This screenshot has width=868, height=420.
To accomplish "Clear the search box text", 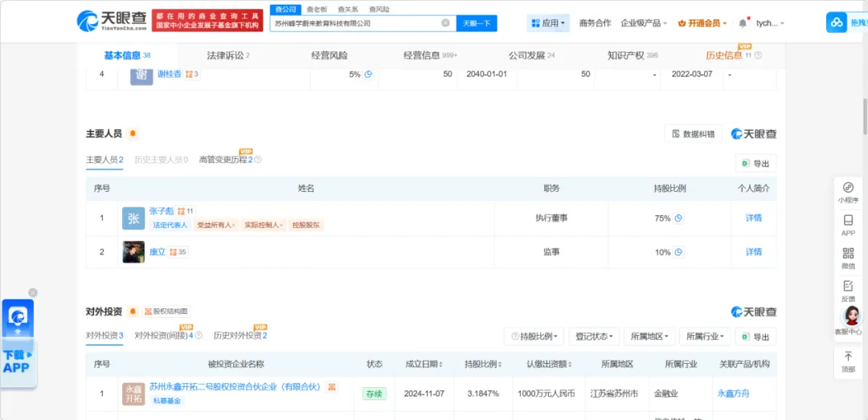I will [x=445, y=23].
